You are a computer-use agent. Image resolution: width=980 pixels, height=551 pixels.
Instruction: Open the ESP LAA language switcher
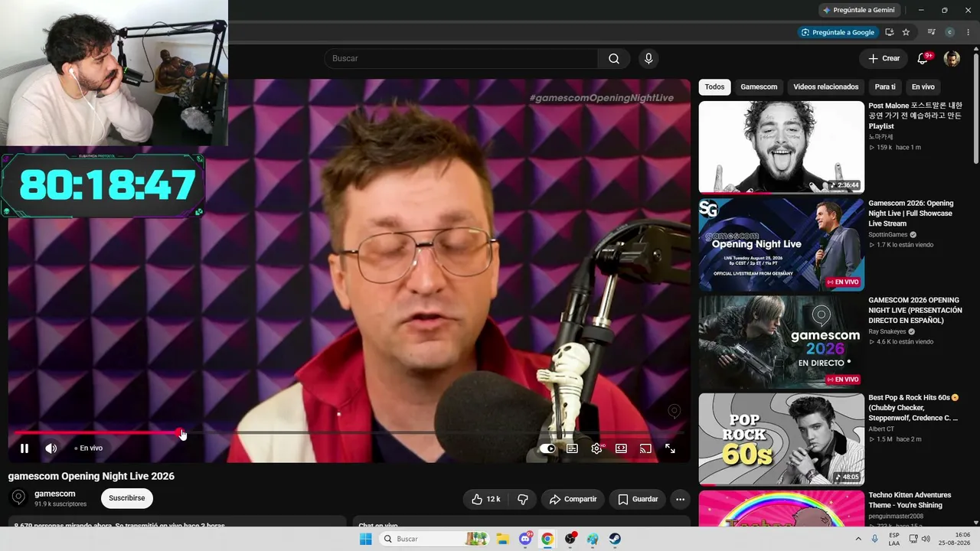point(894,539)
